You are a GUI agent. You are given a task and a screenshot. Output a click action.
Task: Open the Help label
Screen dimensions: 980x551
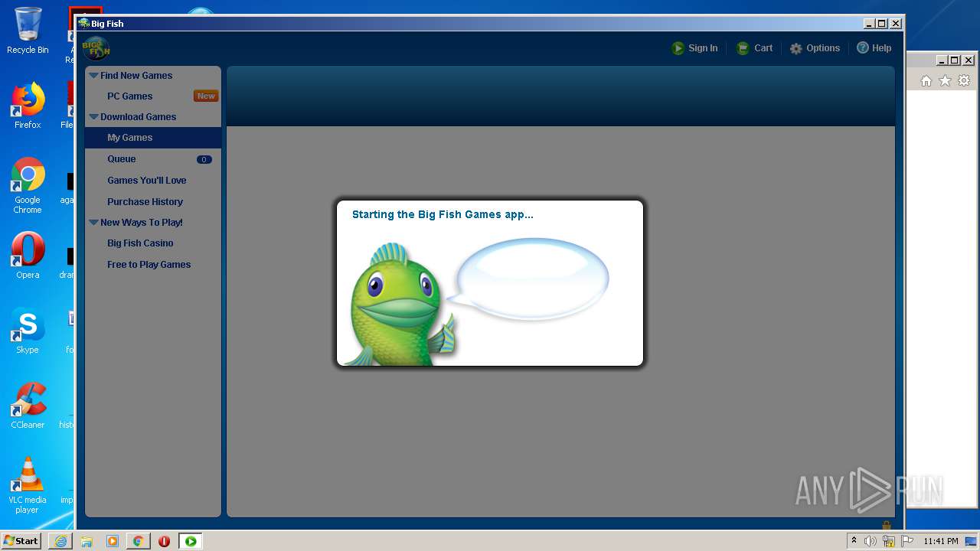[882, 48]
